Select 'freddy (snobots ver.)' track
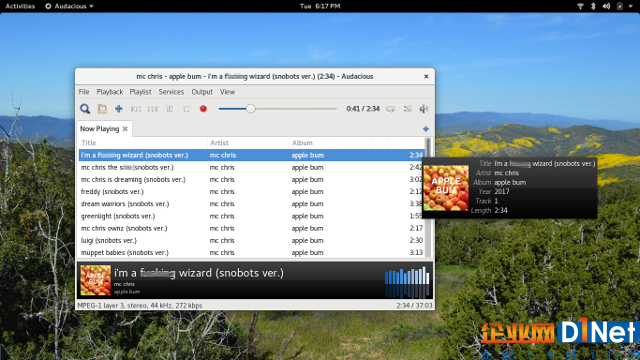Screen dimensions: 640x360 point(251,191)
